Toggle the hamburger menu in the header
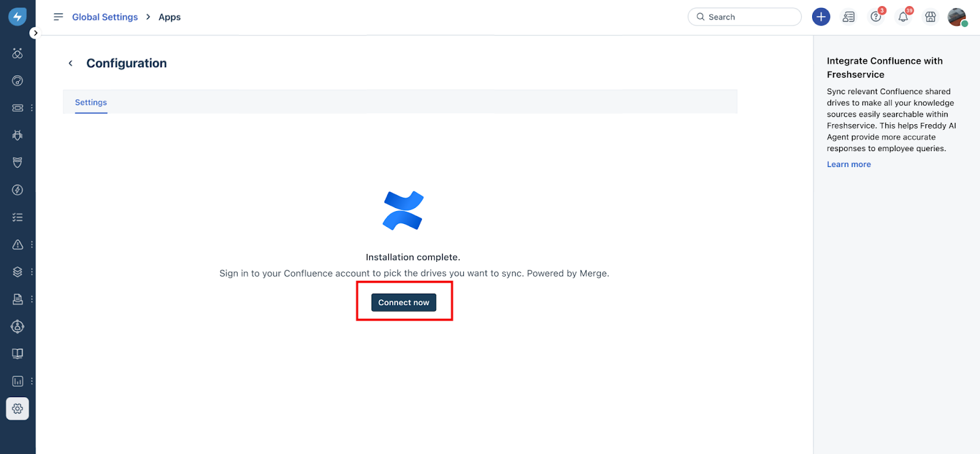 58,17
